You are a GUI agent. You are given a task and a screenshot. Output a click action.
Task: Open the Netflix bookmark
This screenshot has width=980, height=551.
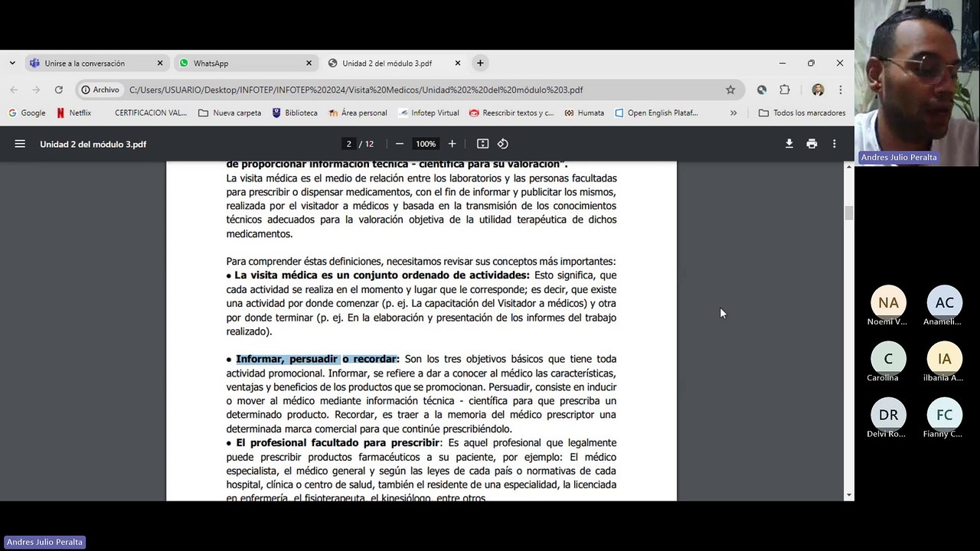pos(73,112)
